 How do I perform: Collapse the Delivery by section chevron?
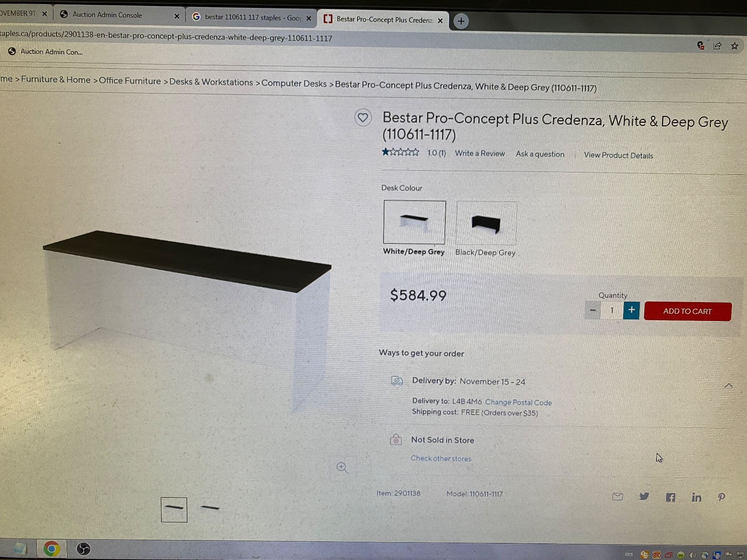click(728, 386)
